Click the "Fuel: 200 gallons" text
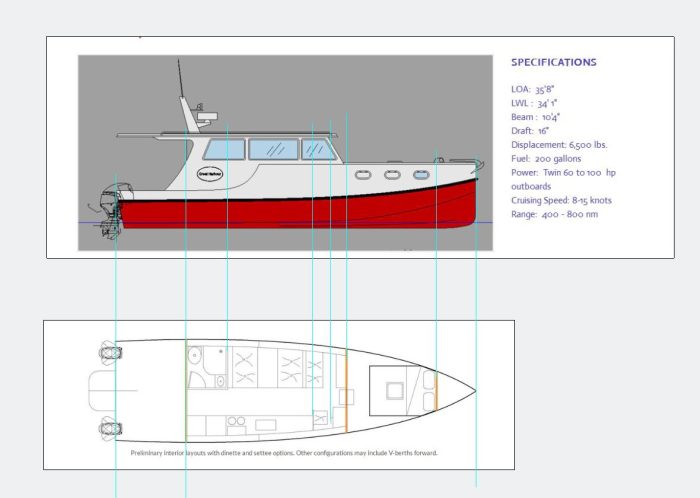Screen dimensions: 700x498 [x=546, y=158]
